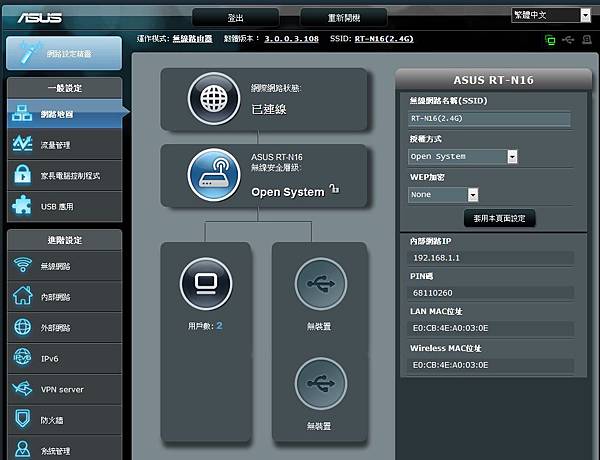This screenshot has height=460, width=600.
Task: Select the network map icon in sidebar
Action: (x=22, y=113)
